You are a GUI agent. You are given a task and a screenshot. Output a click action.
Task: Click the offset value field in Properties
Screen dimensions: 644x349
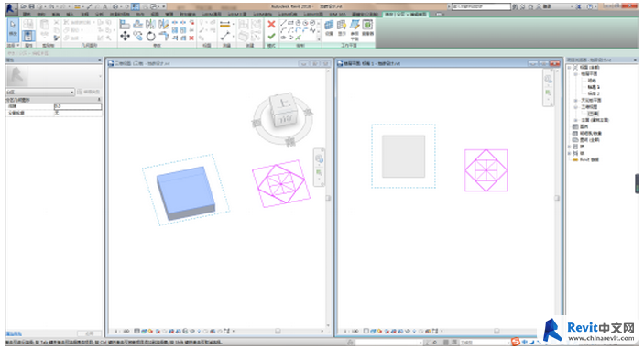(x=78, y=106)
